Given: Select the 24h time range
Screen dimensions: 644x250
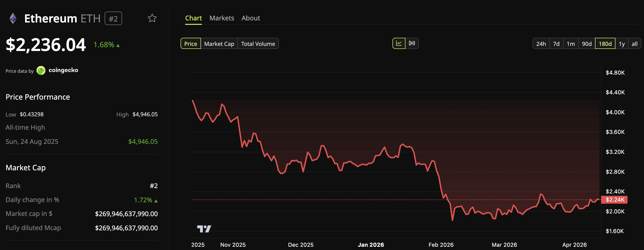Looking at the screenshot, I should 541,43.
